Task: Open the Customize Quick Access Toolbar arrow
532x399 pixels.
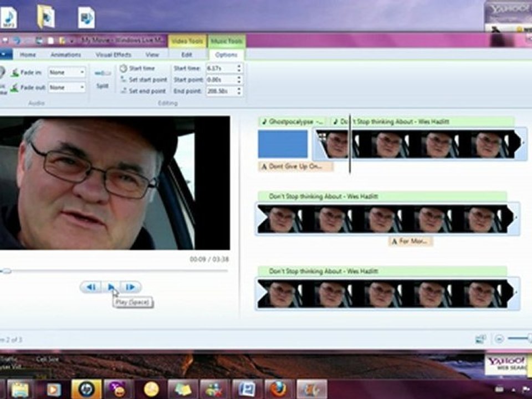Action: 72,41
